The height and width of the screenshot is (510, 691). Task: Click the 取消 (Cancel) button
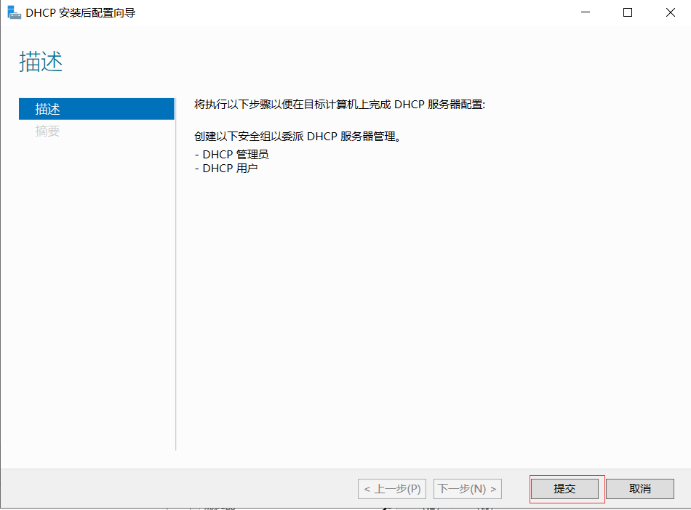pyautogui.click(x=640, y=488)
